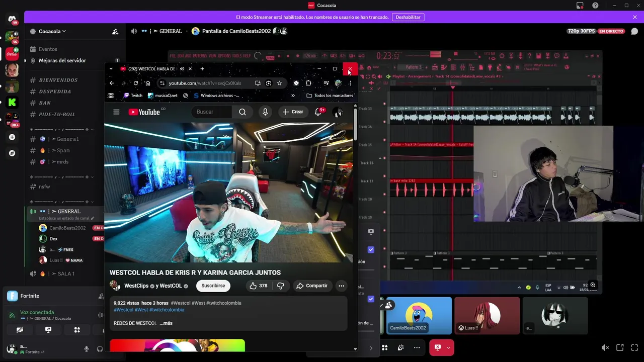This screenshot has height=362, width=644.
Task: Expand video description with ...más
Action: 166,323
